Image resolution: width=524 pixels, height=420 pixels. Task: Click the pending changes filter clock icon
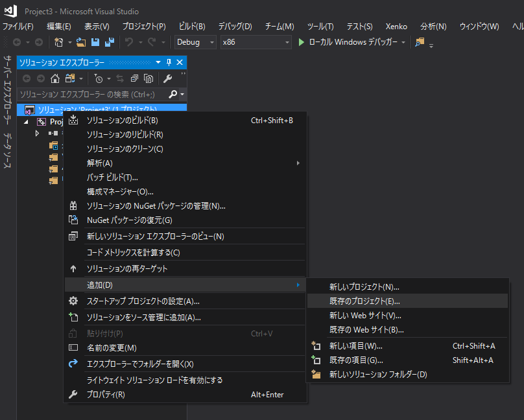[x=99, y=78]
